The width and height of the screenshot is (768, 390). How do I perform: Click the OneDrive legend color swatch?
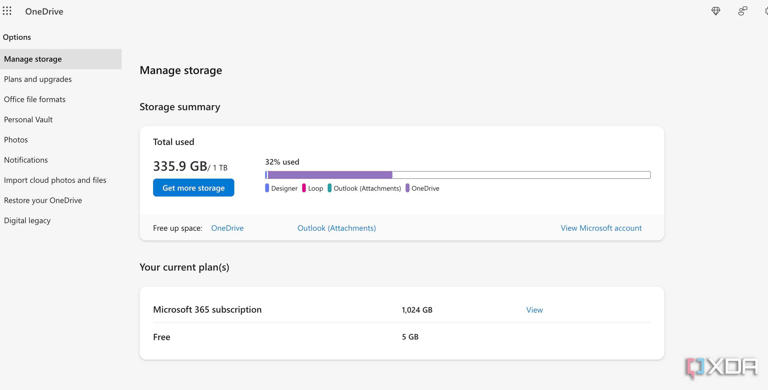(x=408, y=188)
